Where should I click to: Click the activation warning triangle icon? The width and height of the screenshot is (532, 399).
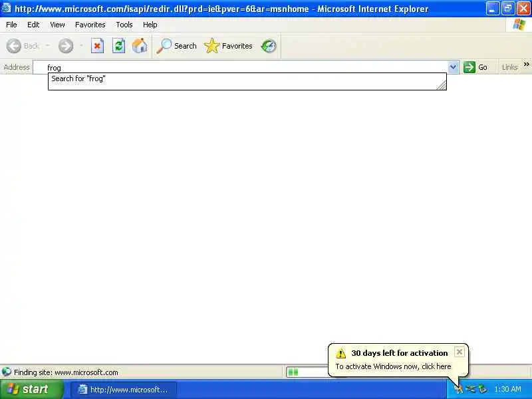click(x=340, y=353)
